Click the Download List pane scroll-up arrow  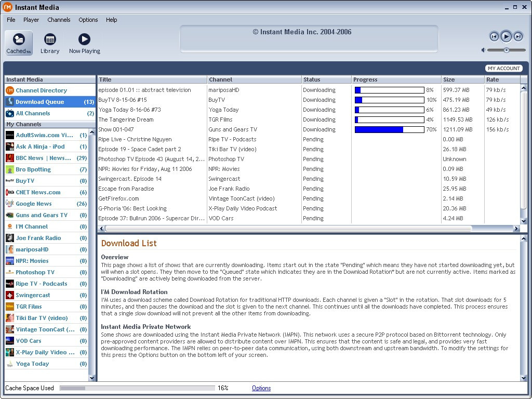pos(524,239)
